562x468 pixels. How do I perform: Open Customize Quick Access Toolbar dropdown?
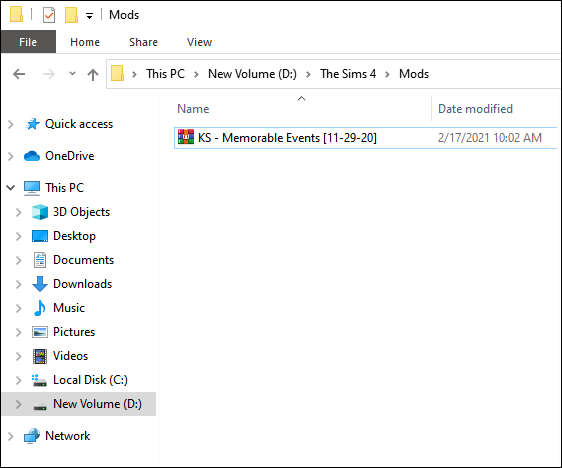[89, 15]
